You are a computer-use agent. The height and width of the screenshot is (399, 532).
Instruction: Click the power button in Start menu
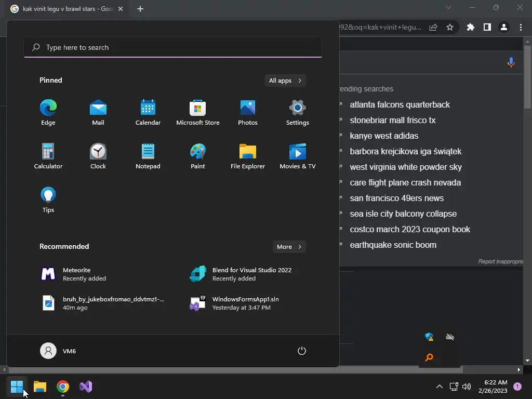302,351
